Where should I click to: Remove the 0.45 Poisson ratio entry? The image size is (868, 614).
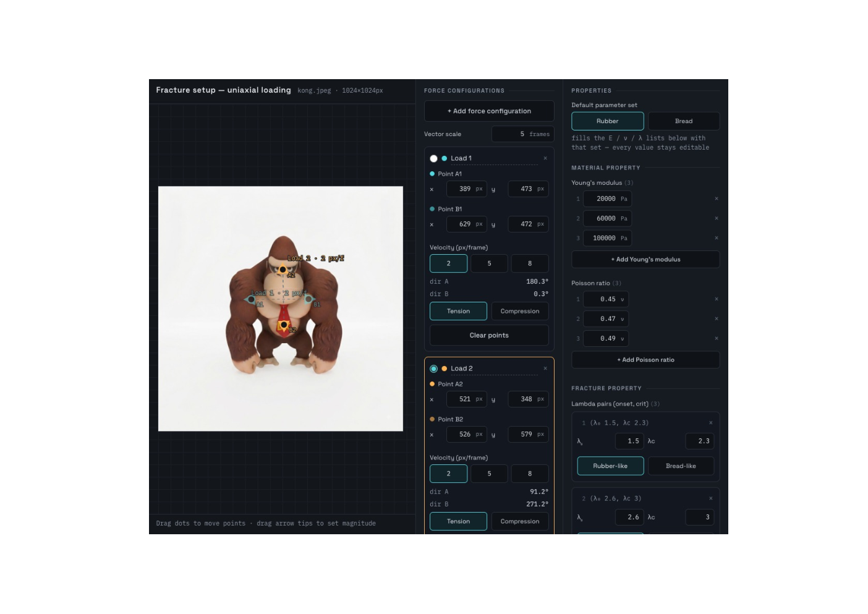point(717,299)
